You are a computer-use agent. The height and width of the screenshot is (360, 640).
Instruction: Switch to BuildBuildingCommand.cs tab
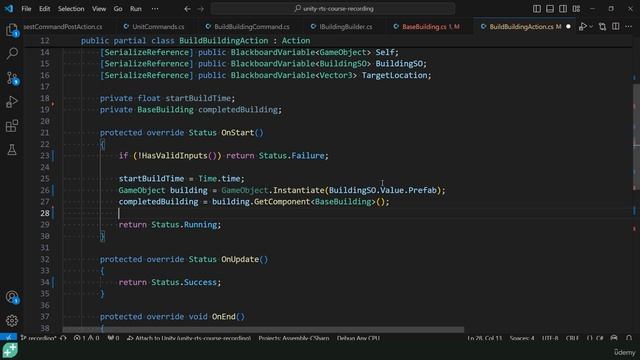coord(248,27)
